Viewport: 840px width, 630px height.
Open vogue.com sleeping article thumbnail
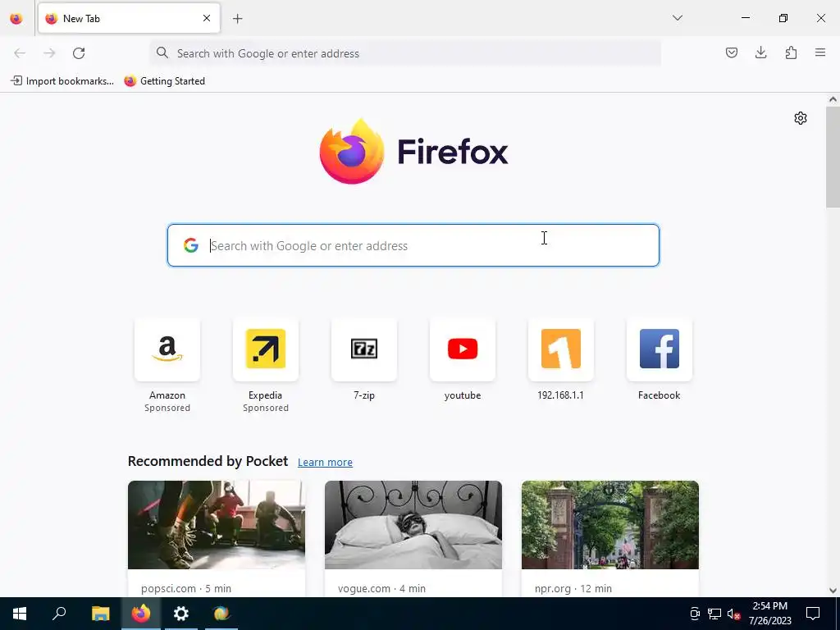(413, 525)
